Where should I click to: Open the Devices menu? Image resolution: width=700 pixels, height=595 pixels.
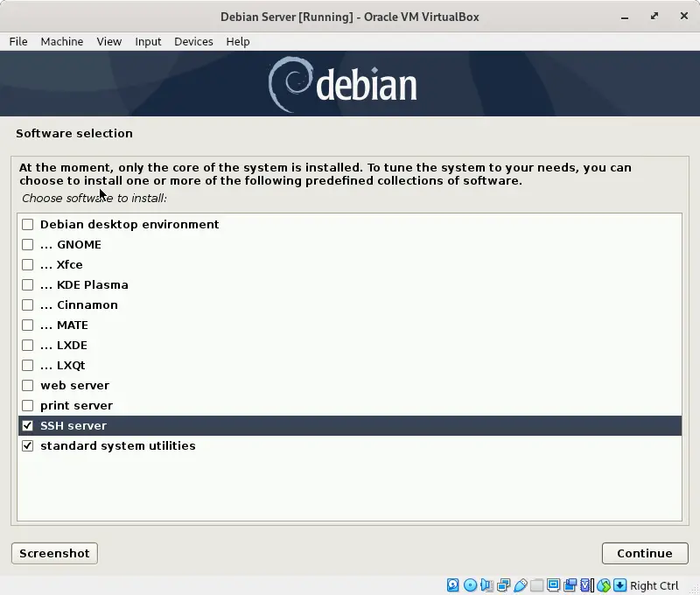193,41
